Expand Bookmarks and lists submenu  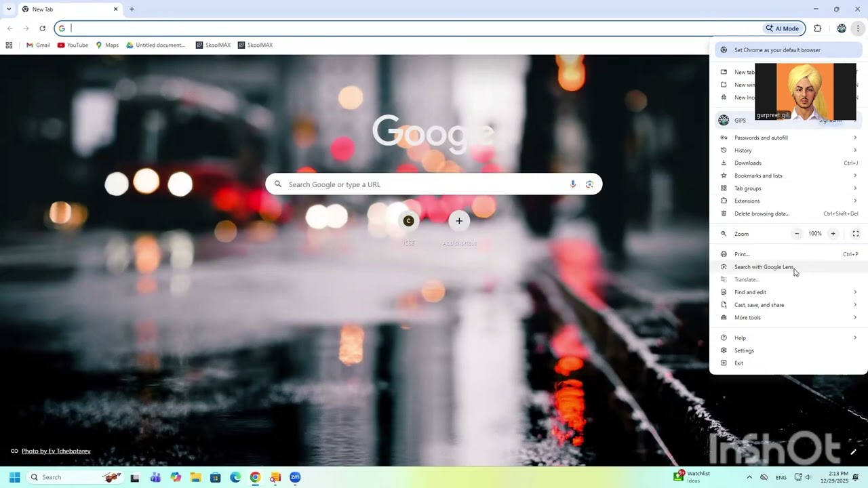pyautogui.click(x=789, y=176)
